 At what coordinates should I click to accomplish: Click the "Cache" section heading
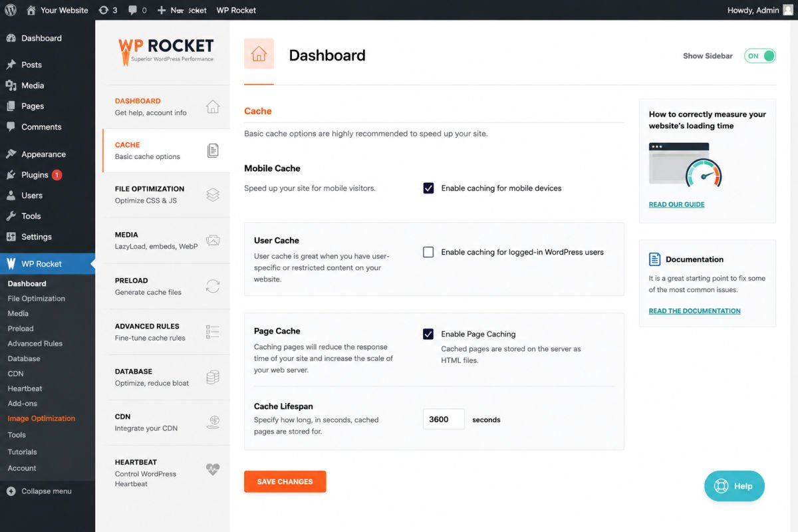258,111
